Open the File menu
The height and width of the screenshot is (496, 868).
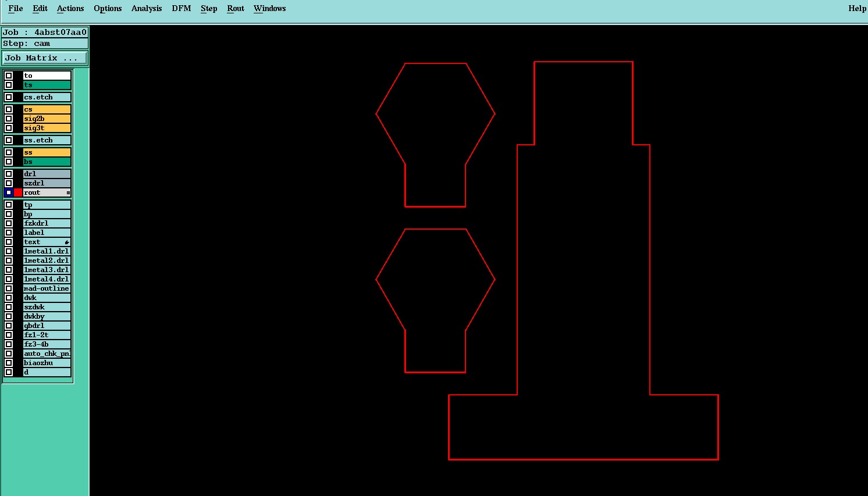point(16,8)
